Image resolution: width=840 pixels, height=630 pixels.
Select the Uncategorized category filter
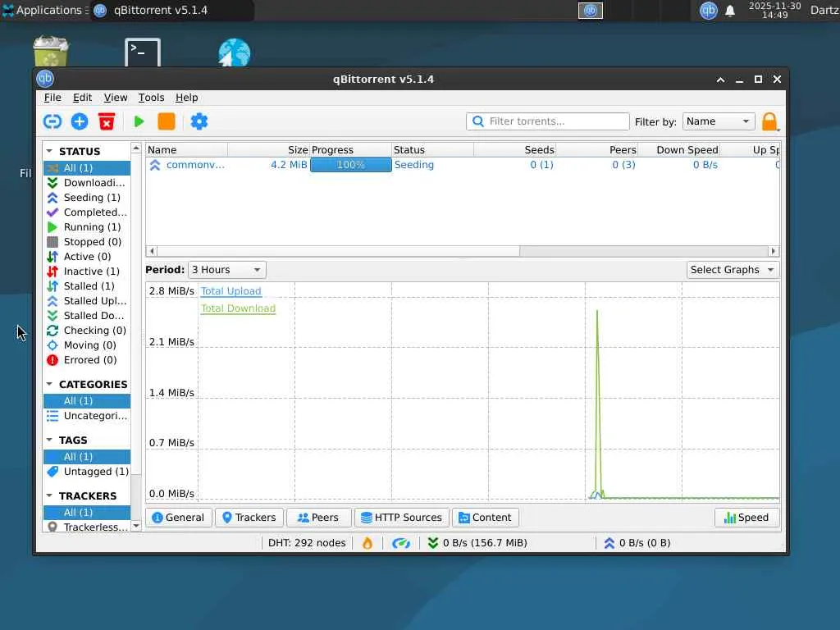tap(86, 416)
